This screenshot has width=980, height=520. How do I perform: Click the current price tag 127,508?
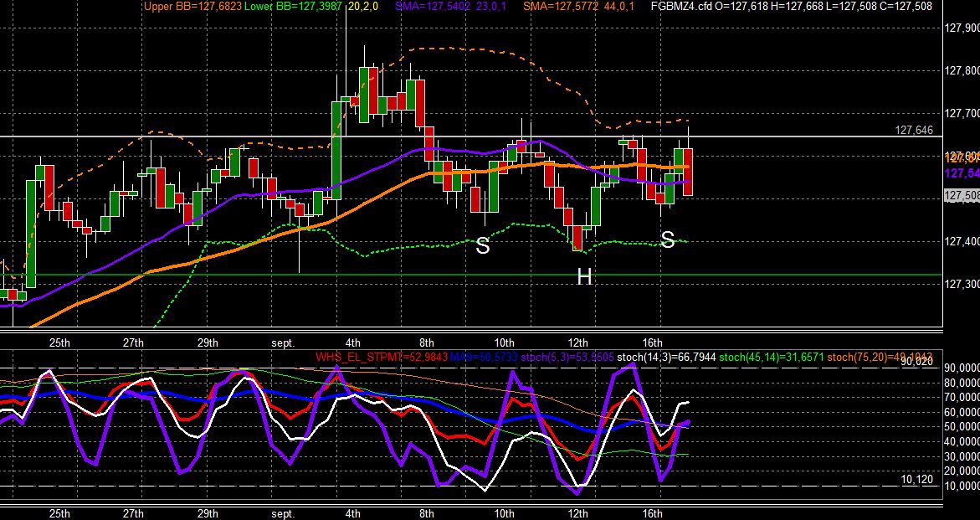pos(962,196)
